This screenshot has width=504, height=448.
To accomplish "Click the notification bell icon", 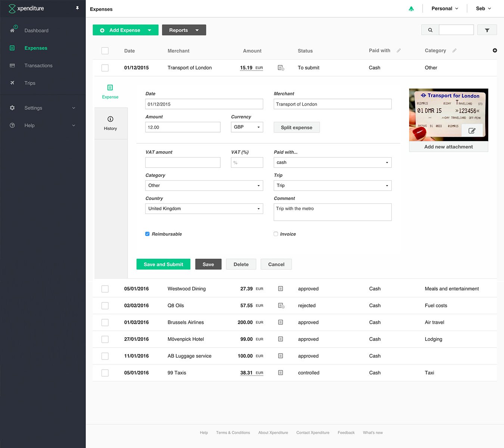I will click(x=411, y=9).
